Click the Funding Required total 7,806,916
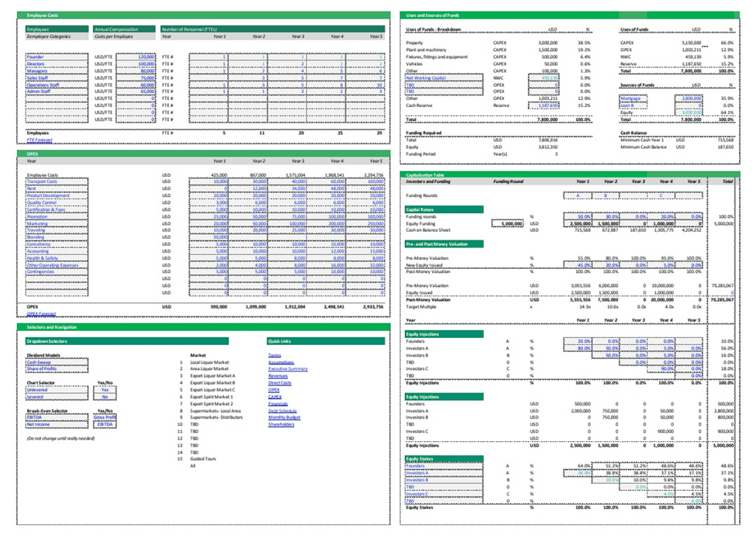 click(x=547, y=140)
